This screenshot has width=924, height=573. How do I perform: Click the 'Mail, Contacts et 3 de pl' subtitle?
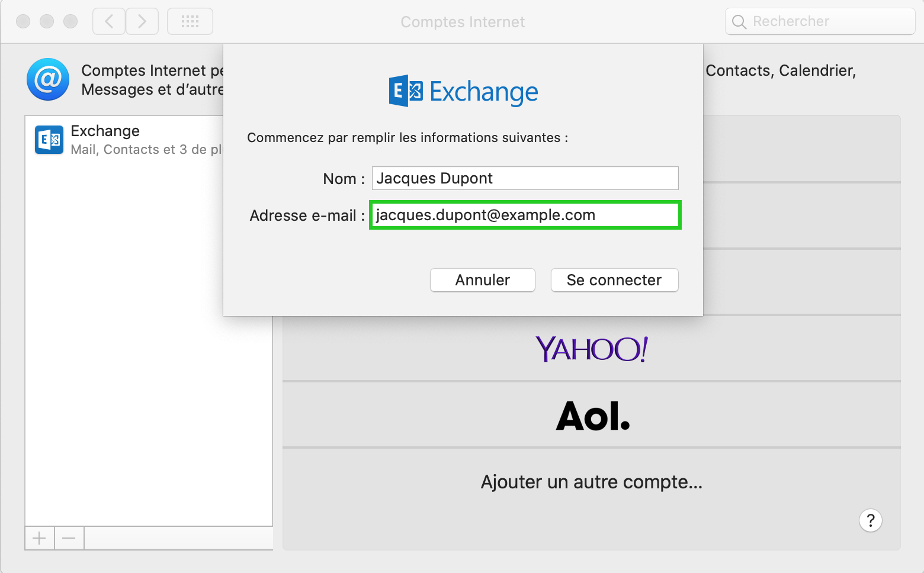coord(147,150)
